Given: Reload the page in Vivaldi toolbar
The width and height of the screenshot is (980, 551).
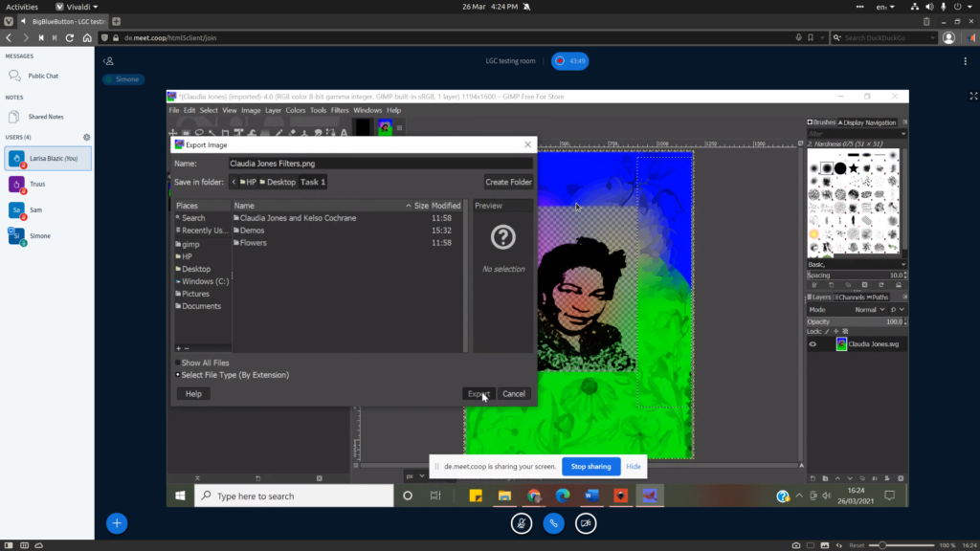Looking at the screenshot, I should click(x=70, y=38).
